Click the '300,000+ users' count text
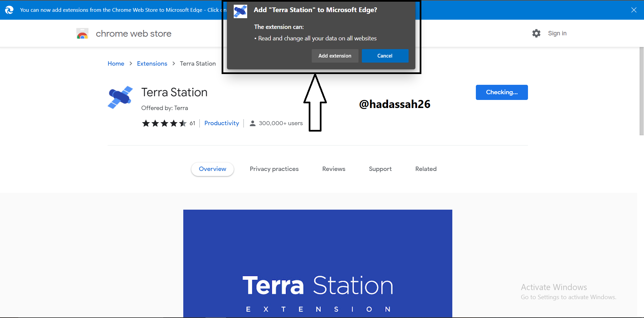Image resolution: width=644 pixels, height=318 pixels. point(281,123)
